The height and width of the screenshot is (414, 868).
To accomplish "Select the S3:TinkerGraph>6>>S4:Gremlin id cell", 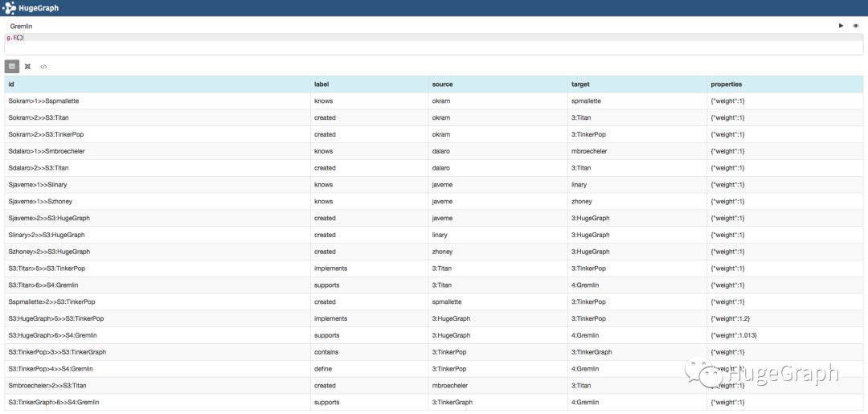I will point(158,402).
